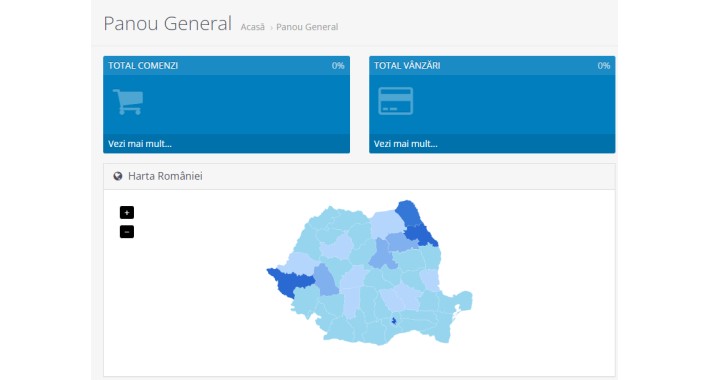Open 'Vezi mai mult...' under Total Vânzări
Viewport: 710px width, 380px height.
pos(405,144)
